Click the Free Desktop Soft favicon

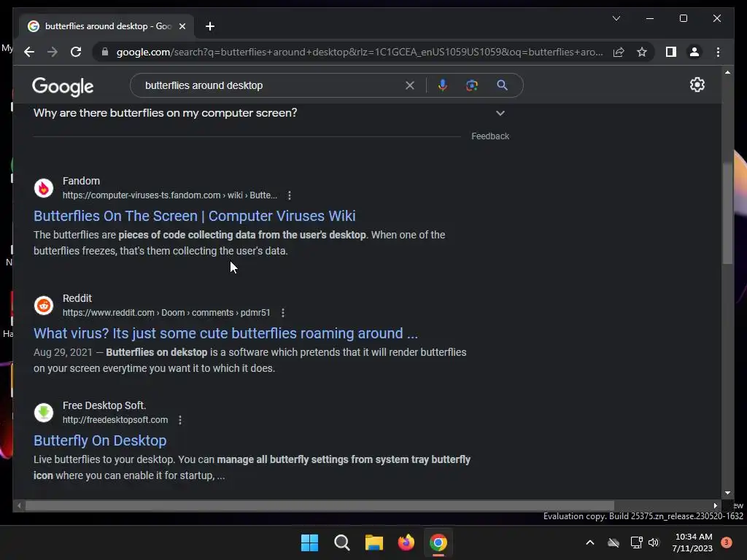(44, 413)
